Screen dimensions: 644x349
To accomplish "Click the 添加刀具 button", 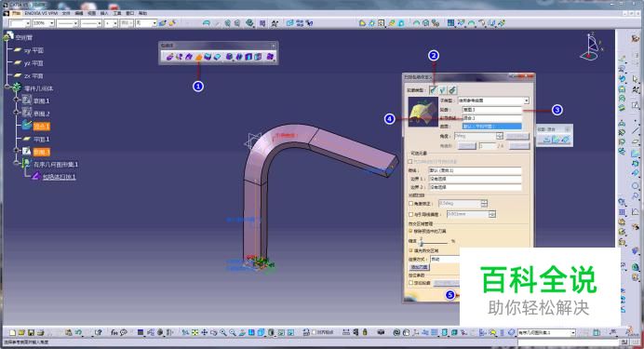I will click(420, 267).
